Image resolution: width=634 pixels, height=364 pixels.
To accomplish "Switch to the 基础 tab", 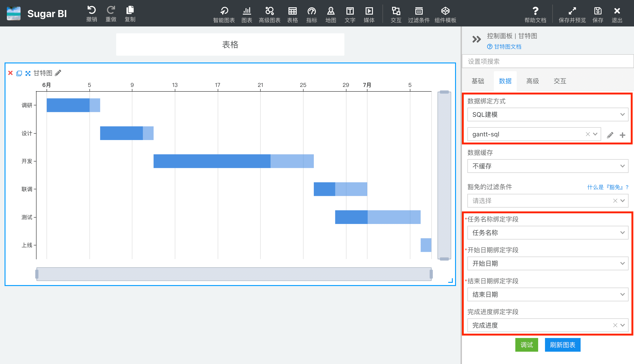I will tap(478, 81).
